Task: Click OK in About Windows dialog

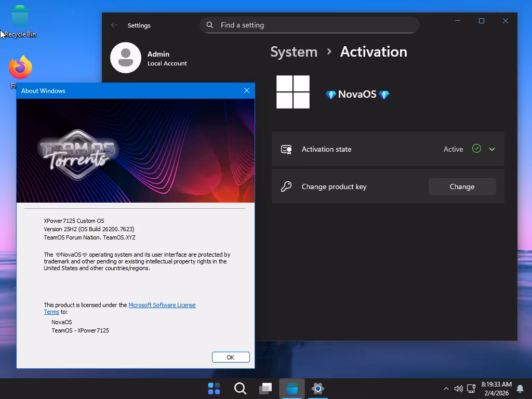Action: [x=231, y=357]
